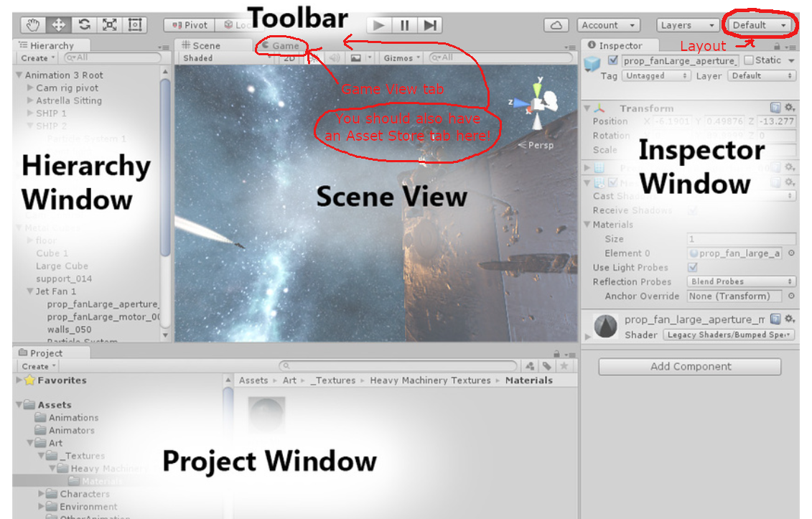
Task: Click the Play button
Action: [379, 25]
